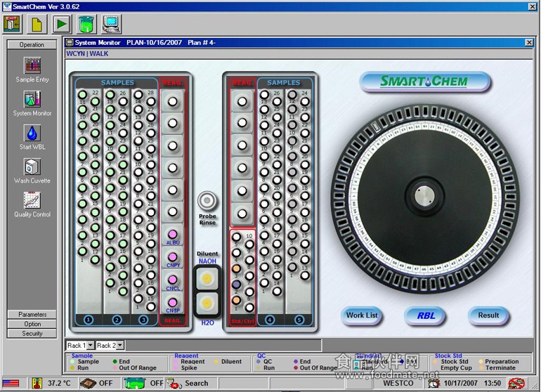Image resolution: width=541 pixels, height=392 pixels.
Task: Open the Parameters sidebar section
Action: (x=32, y=314)
